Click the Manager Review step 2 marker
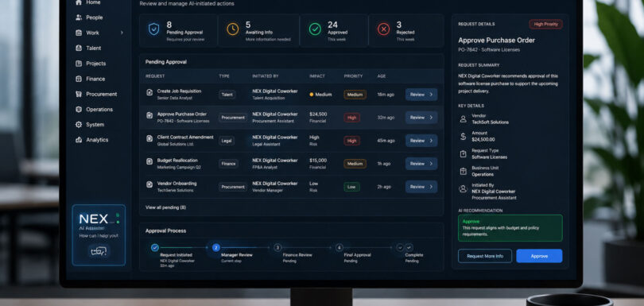 tap(216, 248)
